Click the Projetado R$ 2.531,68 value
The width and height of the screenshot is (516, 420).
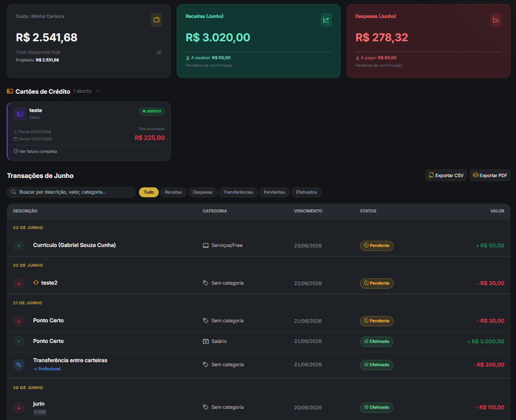pyautogui.click(x=48, y=60)
